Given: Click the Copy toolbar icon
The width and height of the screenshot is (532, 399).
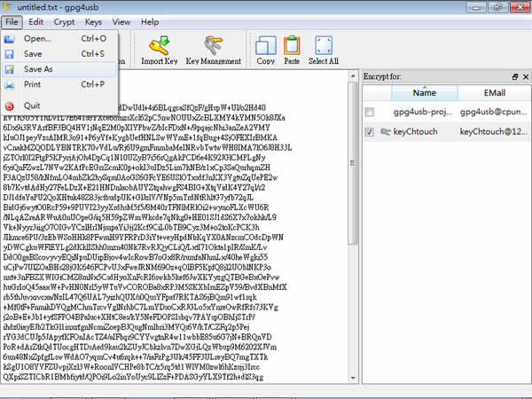Looking at the screenshot, I should (265, 50).
